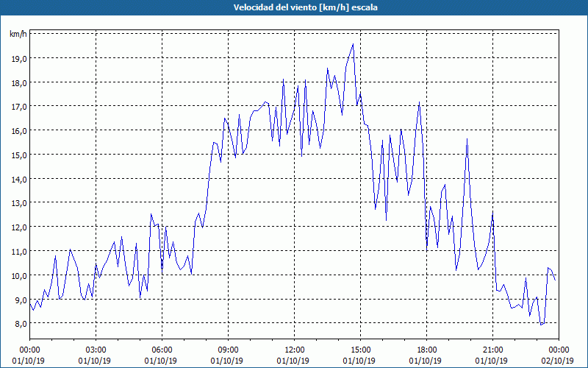Click the wind speed peak near 19.5 km/h
The image size is (588, 368).
coord(353,44)
